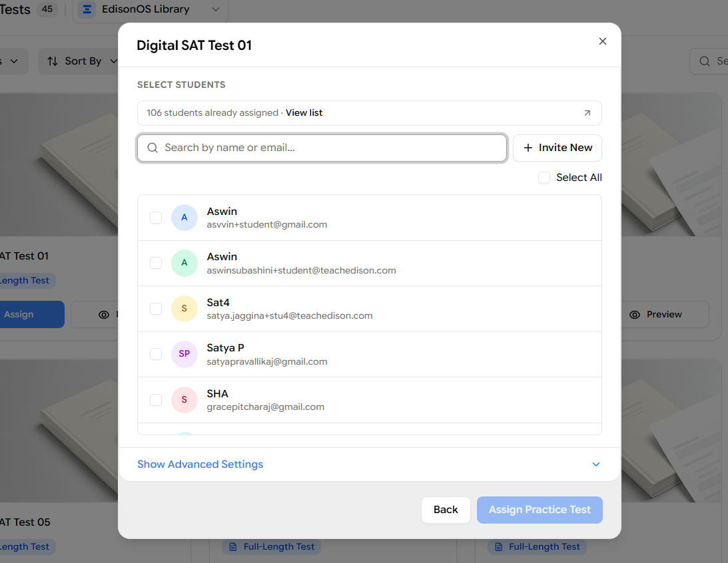Click the View list link

pos(304,112)
